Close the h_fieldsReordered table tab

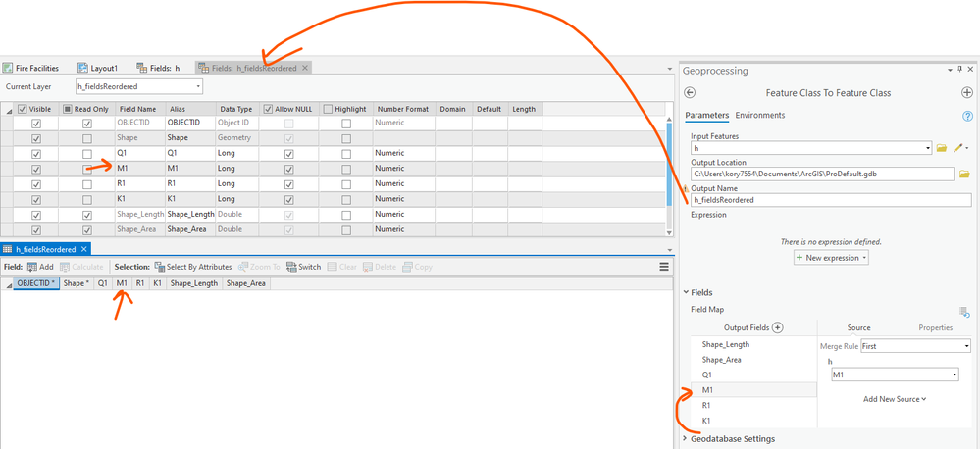84,249
